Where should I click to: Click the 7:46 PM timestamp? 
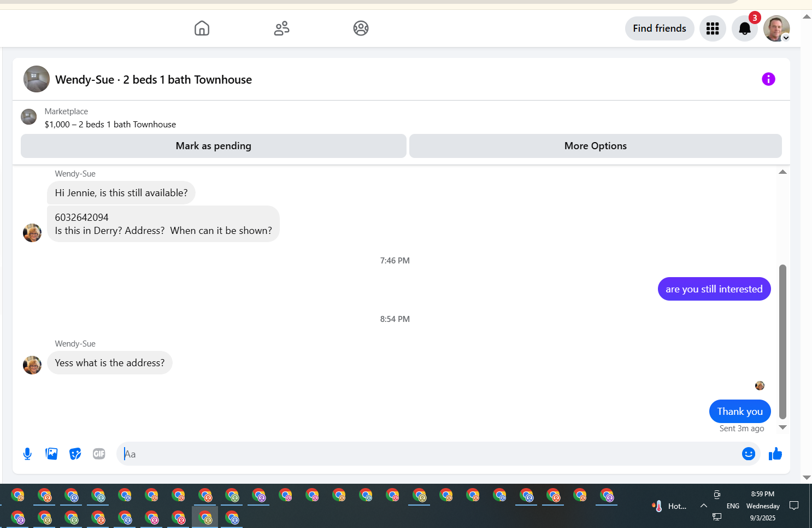pos(395,261)
